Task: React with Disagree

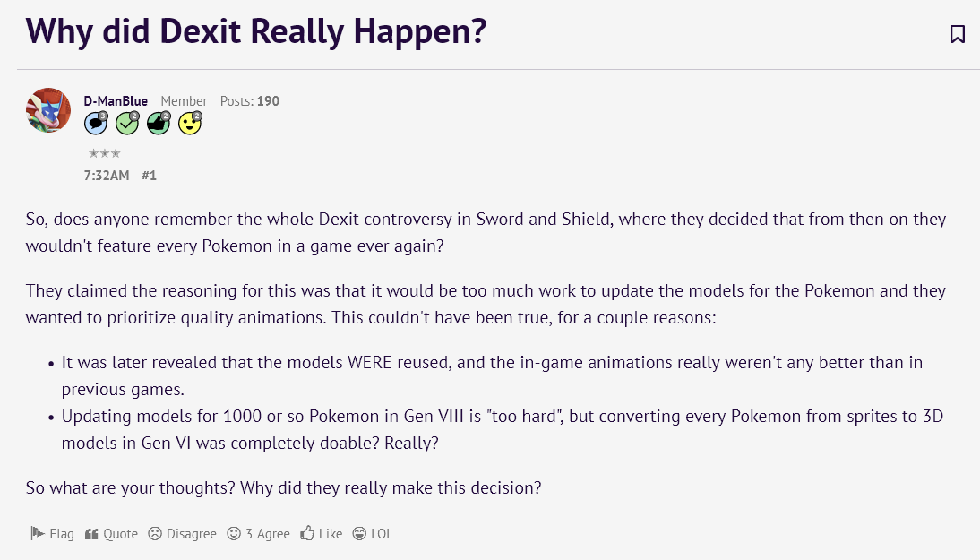Action: (x=182, y=534)
